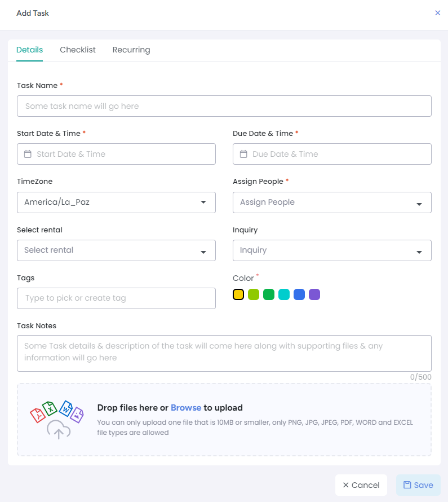448x502 pixels.
Task: Open the Recurring tab
Action: point(131,50)
